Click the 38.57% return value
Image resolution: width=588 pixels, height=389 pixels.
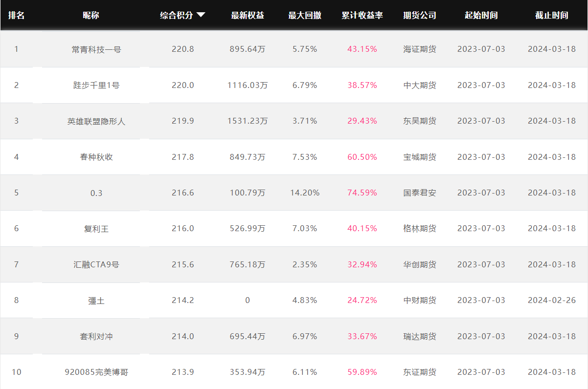362,85
